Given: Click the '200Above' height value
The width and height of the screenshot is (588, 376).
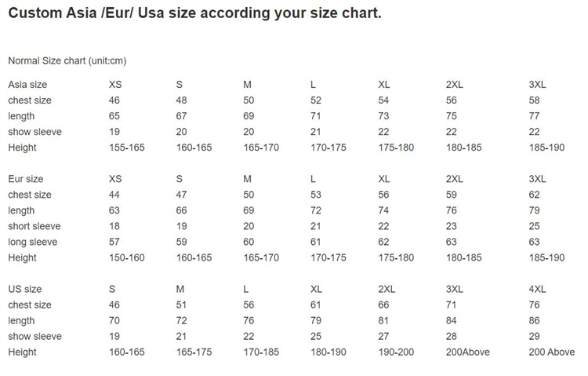Looking at the screenshot, I should (x=467, y=352).
